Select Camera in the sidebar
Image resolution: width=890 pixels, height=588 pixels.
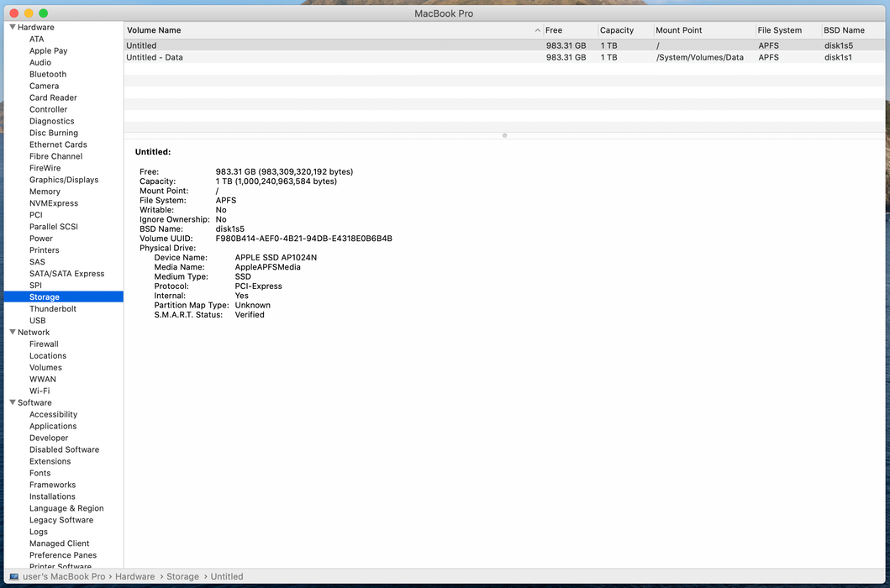click(45, 86)
